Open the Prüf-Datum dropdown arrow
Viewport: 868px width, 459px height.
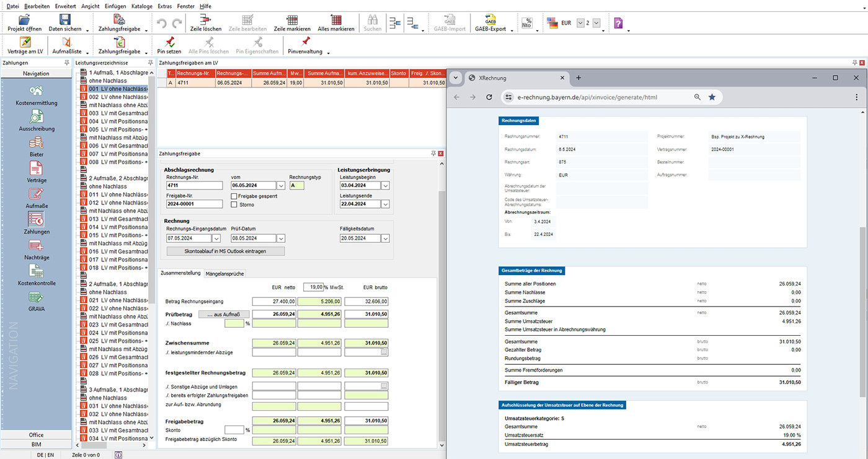pyautogui.click(x=281, y=238)
